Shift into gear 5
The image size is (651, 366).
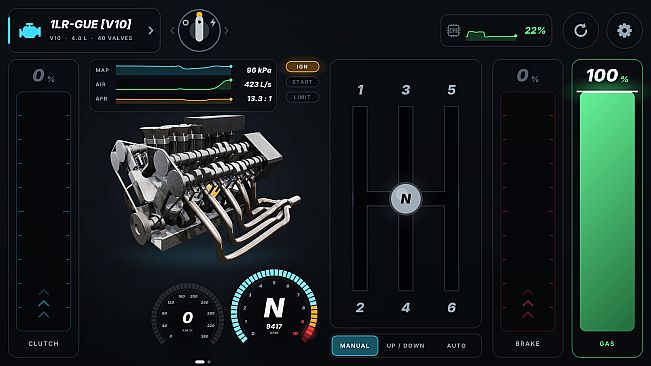(x=452, y=90)
